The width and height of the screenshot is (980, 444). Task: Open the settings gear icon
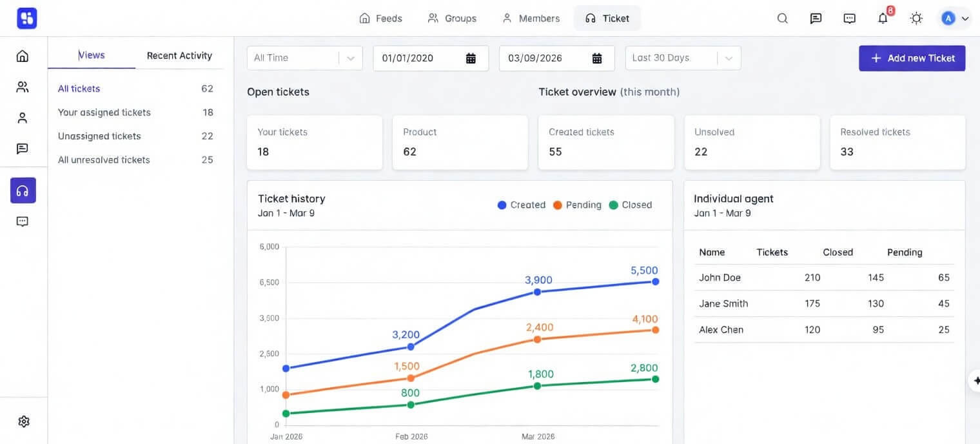(x=24, y=421)
